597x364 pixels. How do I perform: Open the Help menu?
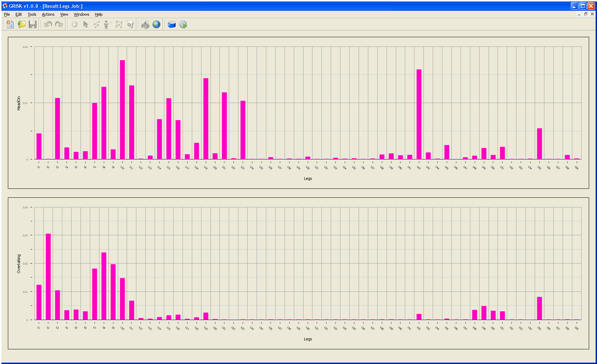click(98, 14)
